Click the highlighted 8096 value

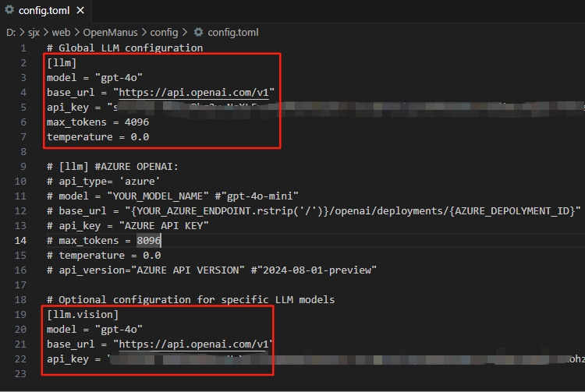click(x=148, y=241)
